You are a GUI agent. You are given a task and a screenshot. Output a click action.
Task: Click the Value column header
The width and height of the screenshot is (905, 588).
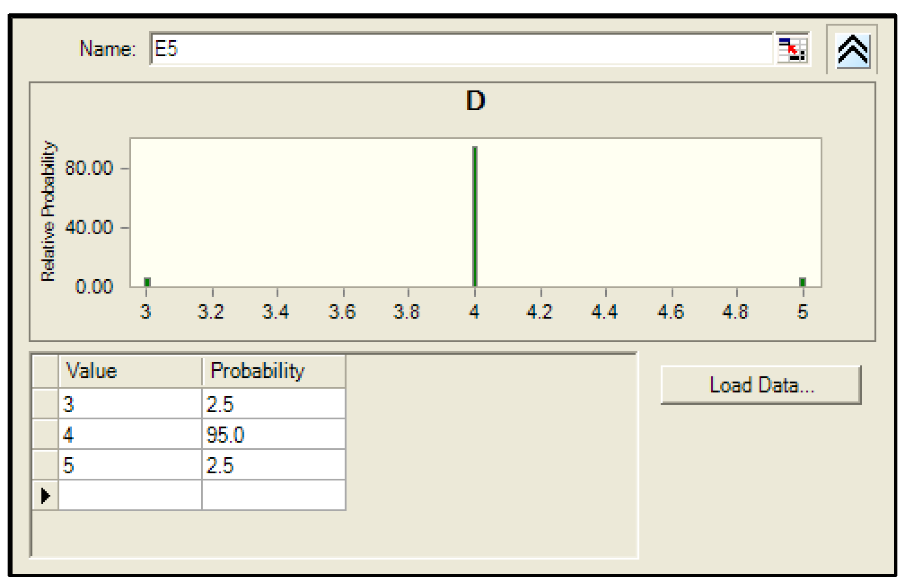point(130,371)
